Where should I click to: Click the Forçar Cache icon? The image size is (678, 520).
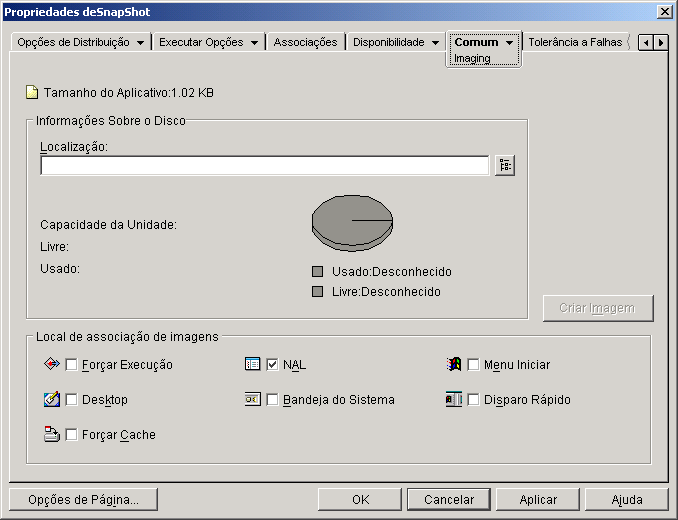[x=51, y=434]
